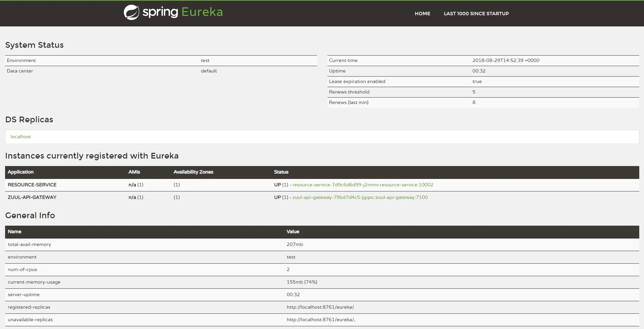Click the Current time value 2018-08-29T14:52:39

coord(506,60)
